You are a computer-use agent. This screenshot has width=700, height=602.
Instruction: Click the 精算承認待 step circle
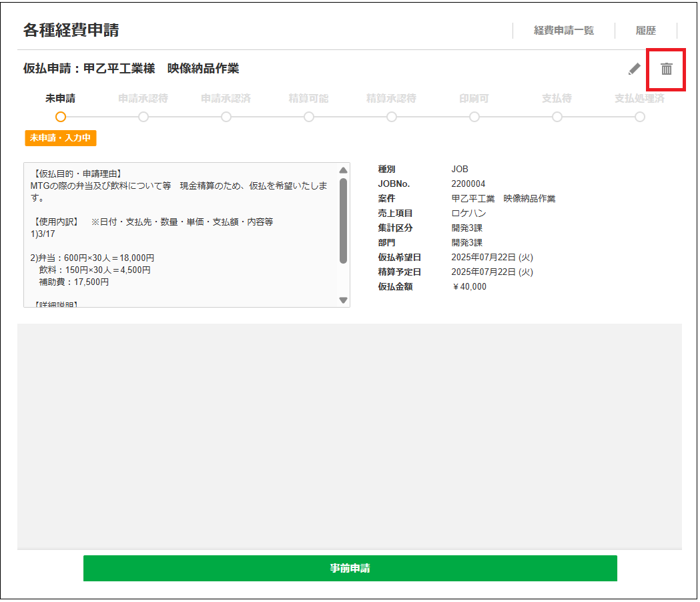pos(392,117)
